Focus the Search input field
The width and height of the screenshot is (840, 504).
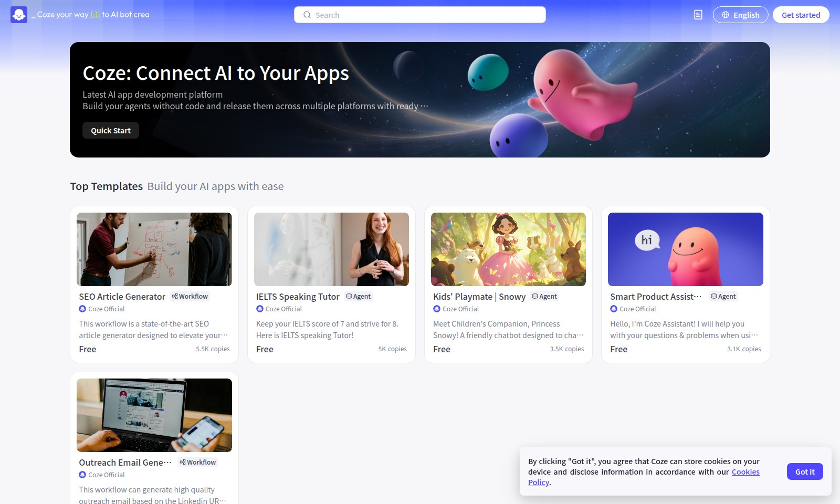tap(420, 15)
